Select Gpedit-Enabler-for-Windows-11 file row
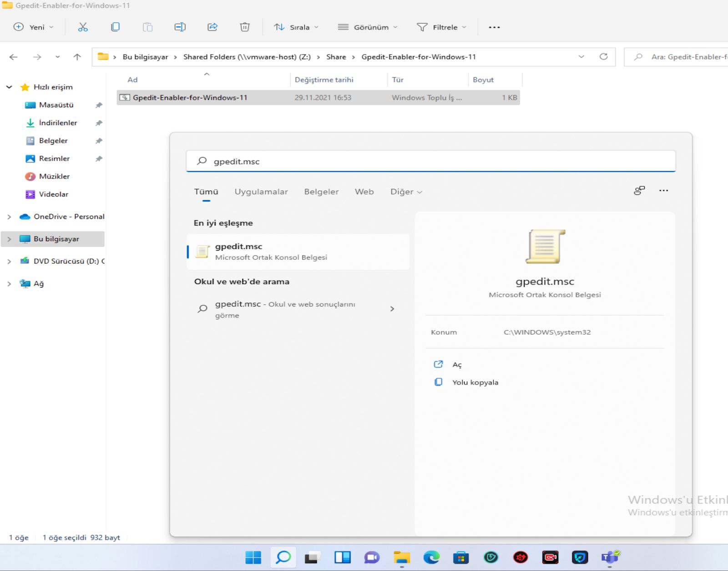This screenshot has width=728, height=571. 318,97
